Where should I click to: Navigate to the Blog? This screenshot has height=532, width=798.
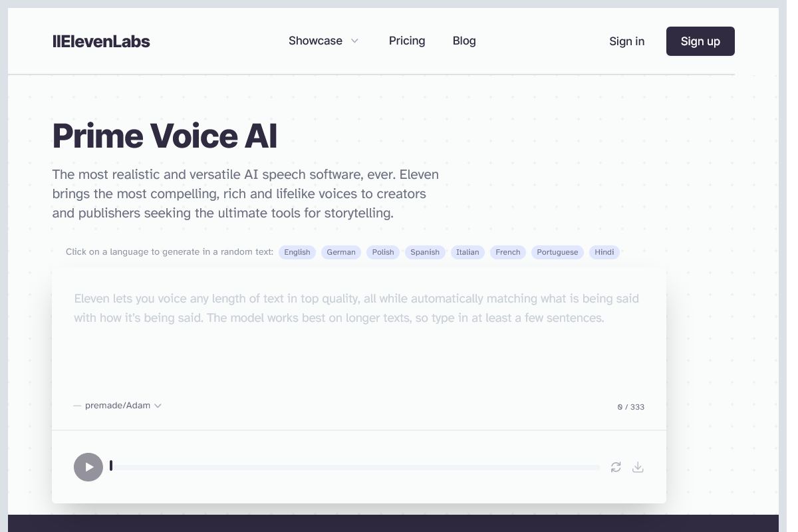[x=464, y=41]
